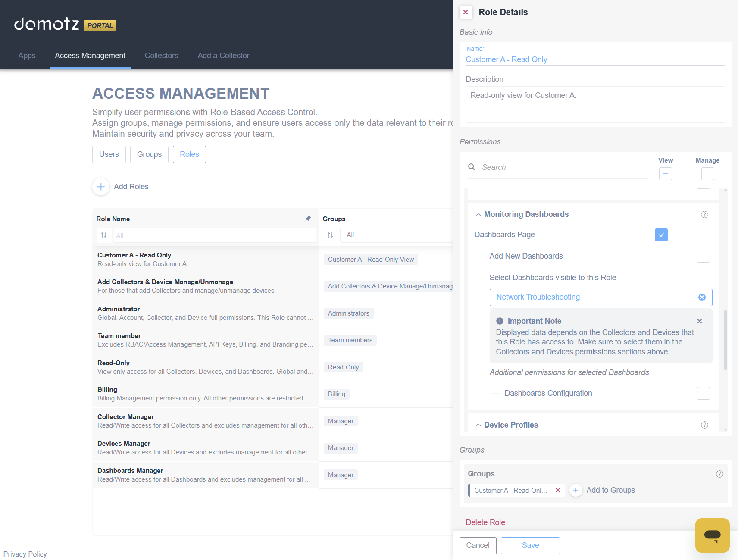Image resolution: width=738 pixels, height=560 pixels.
Task: Click the Groups section help icon
Action: tap(719, 474)
